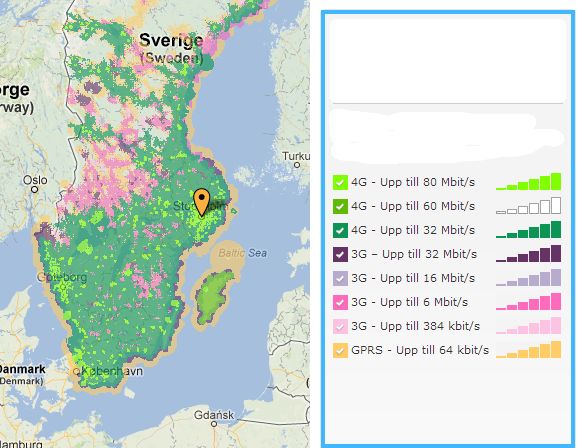Click the '3G - Upp till 6 Mbit/s' label
588x448 pixels.
click(410, 302)
